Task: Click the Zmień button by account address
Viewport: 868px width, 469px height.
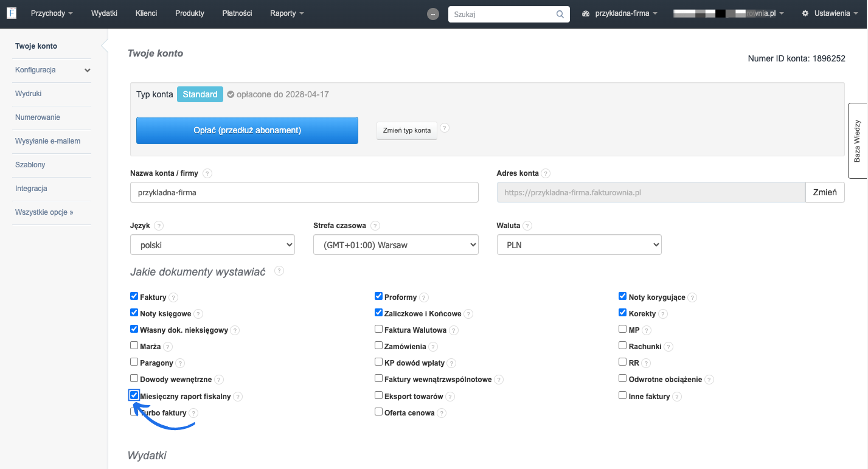Action: (824, 193)
